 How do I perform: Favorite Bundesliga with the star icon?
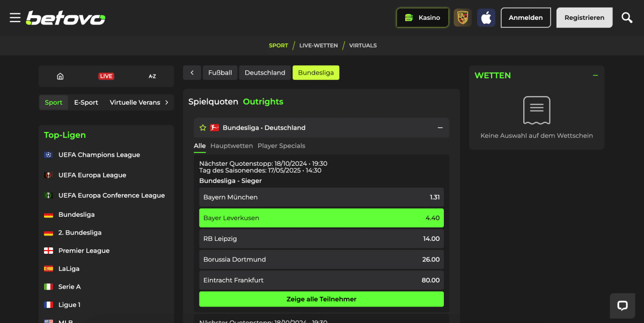click(203, 128)
